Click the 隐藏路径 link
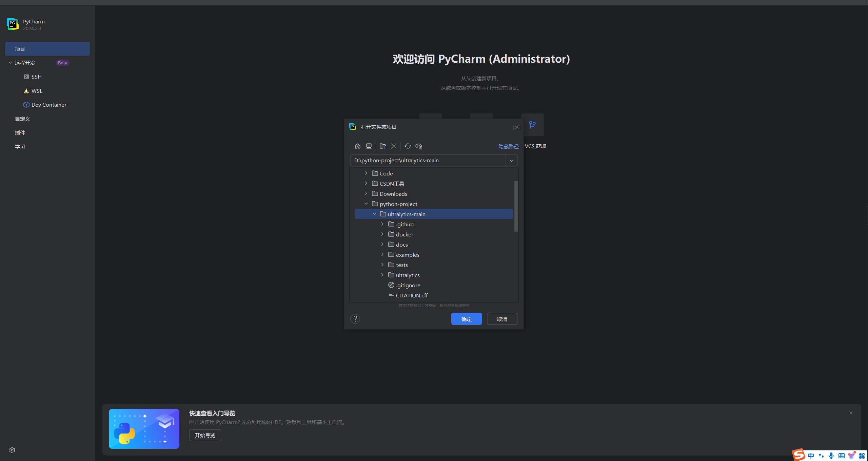Viewport: 868px width, 461px height. (x=508, y=146)
